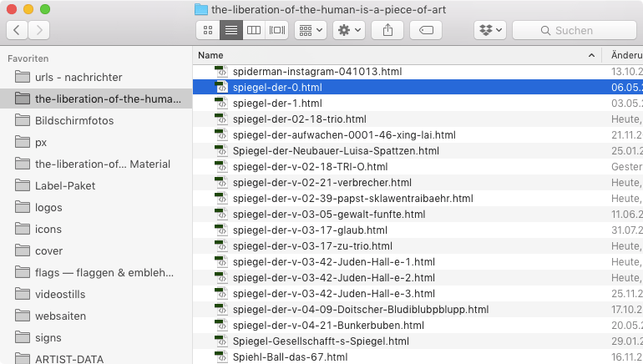
Task: Click the folder icon beside logos
Action: pyautogui.click(x=23, y=207)
